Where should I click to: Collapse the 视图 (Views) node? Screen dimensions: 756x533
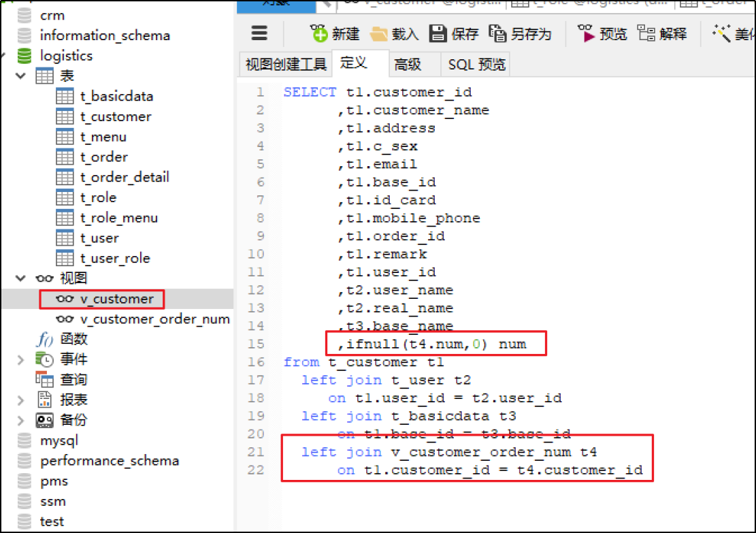pos(20,278)
